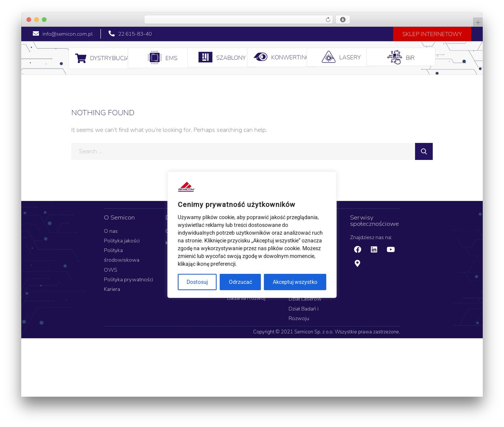Viewport: 504px width, 427px height.
Task: Reject cookies with Odrzucać button
Action: [x=240, y=282]
